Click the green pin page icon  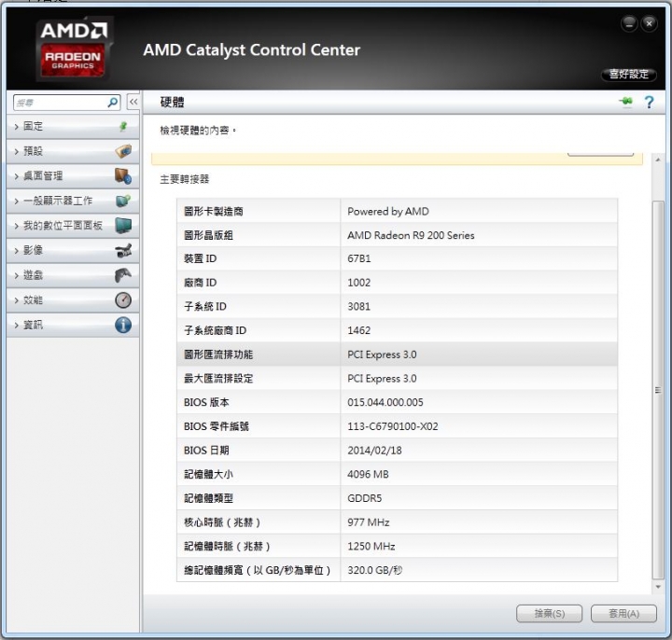tap(626, 102)
